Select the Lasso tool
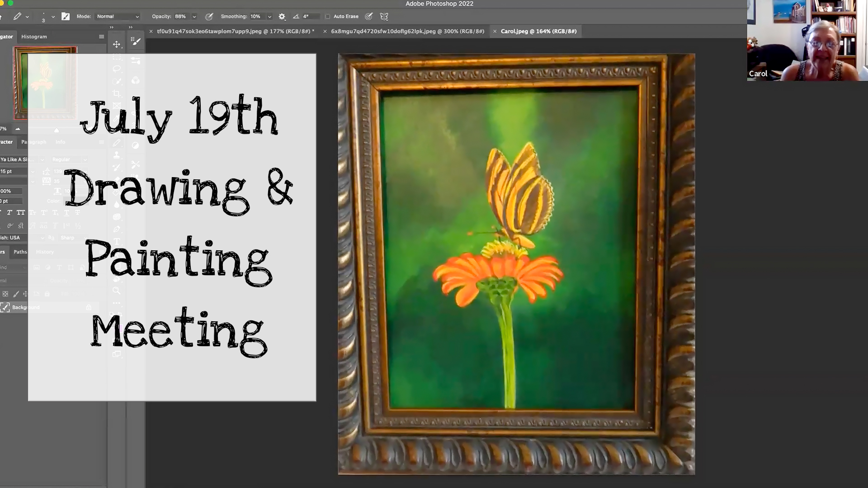The image size is (868, 488). pyautogui.click(x=117, y=69)
